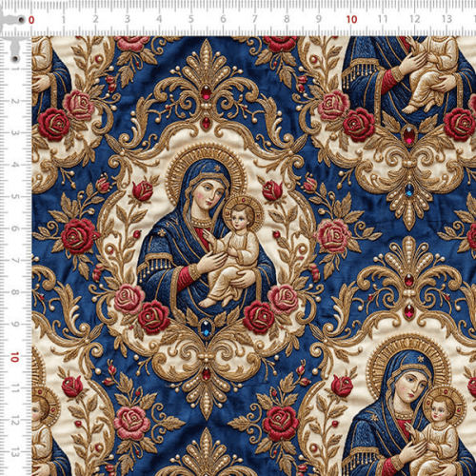
Task: Click number 13 on the horizontal ruler
Action: [x=446, y=19]
